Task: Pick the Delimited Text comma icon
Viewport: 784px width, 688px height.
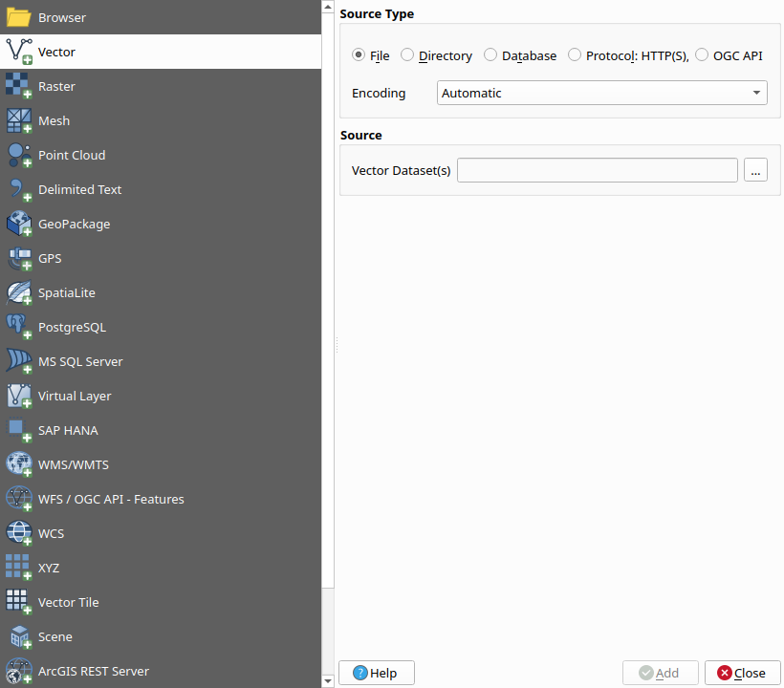Action: [19, 189]
